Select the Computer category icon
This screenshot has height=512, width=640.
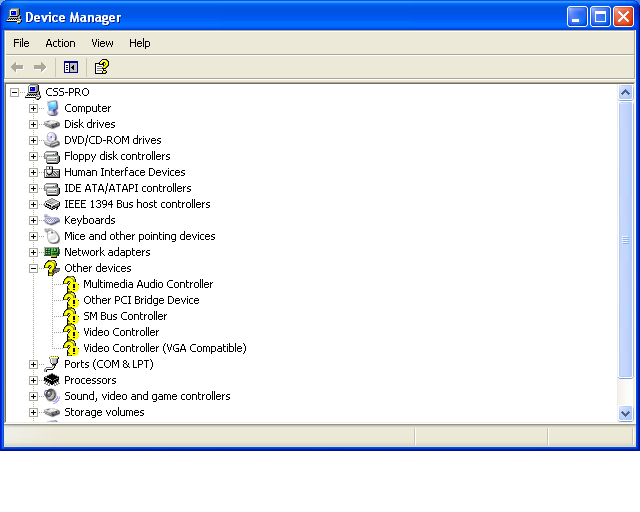tap(52, 108)
